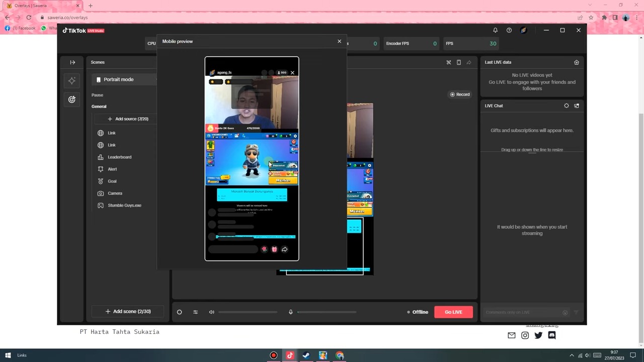Select the second Link source globe icon

101,145
